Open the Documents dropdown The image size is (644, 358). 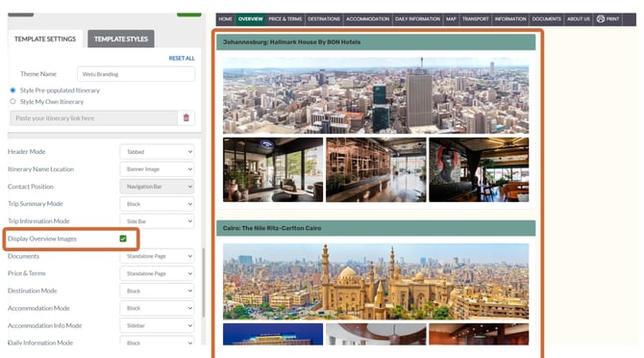(x=157, y=256)
